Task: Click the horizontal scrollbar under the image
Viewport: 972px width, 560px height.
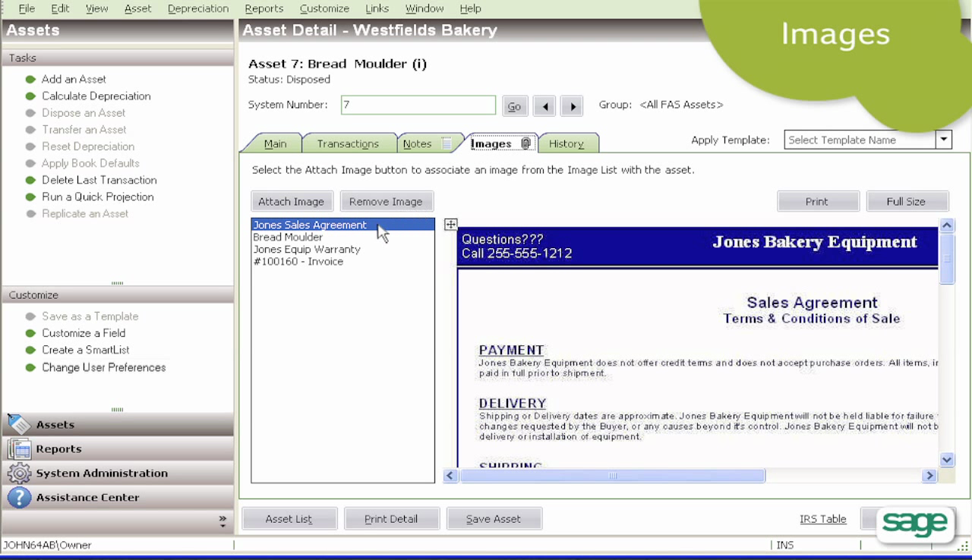Action: 613,476
